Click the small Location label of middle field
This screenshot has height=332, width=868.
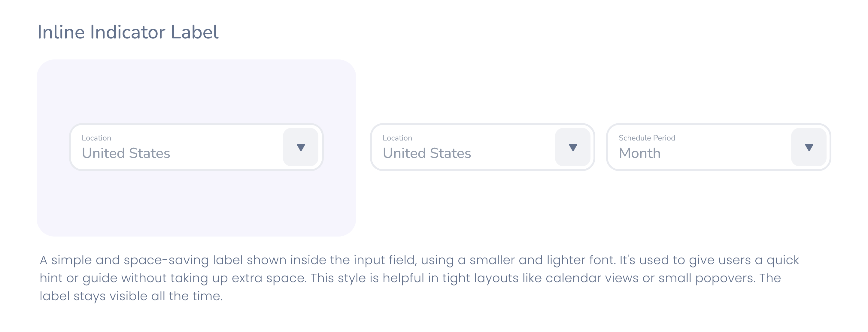click(397, 138)
